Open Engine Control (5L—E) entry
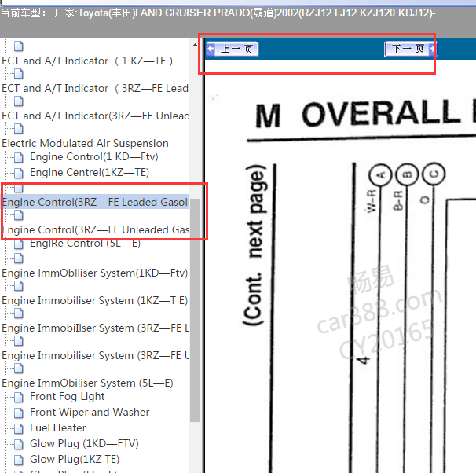This screenshot has height=473, width=476. pos(86,244)
